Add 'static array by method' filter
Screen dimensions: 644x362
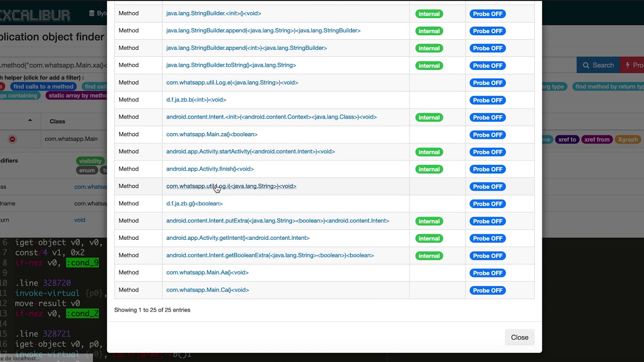click(x=76, y=96)
